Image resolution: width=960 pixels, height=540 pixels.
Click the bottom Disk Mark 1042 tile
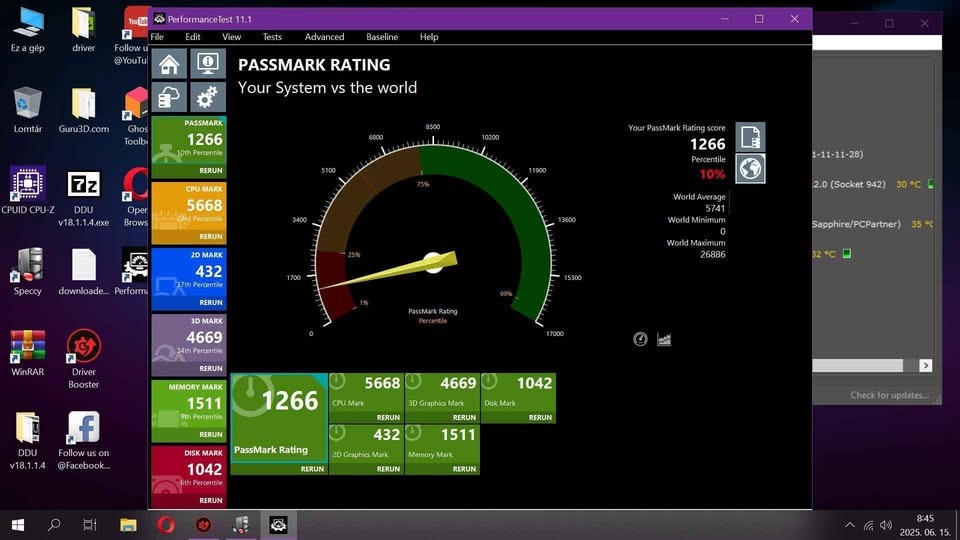[518, 398]
